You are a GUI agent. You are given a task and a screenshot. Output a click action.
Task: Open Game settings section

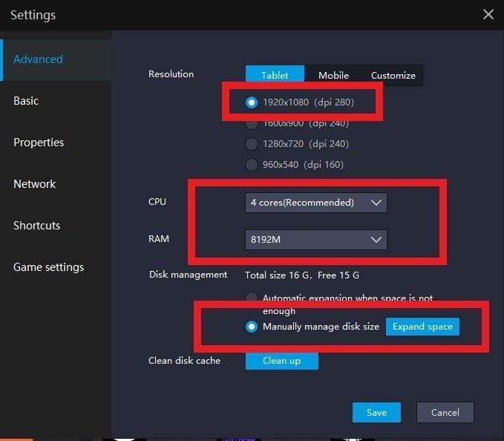pos(48,267)
